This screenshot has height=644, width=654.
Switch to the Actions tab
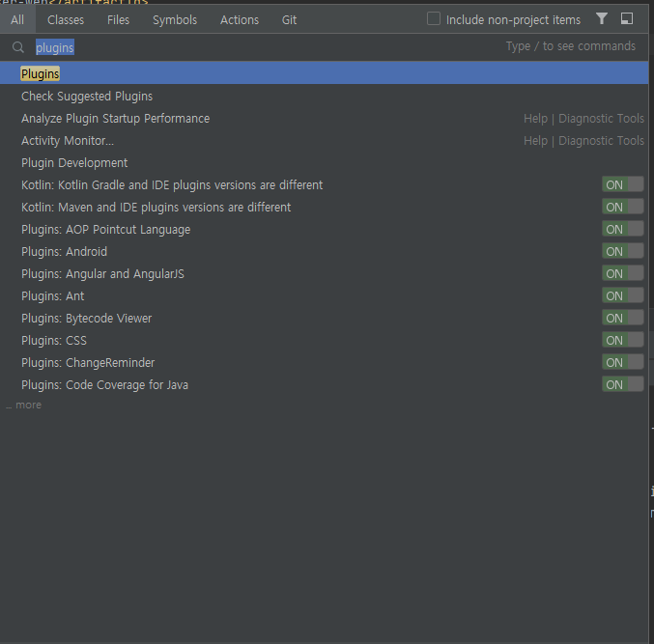click(240, 19)
